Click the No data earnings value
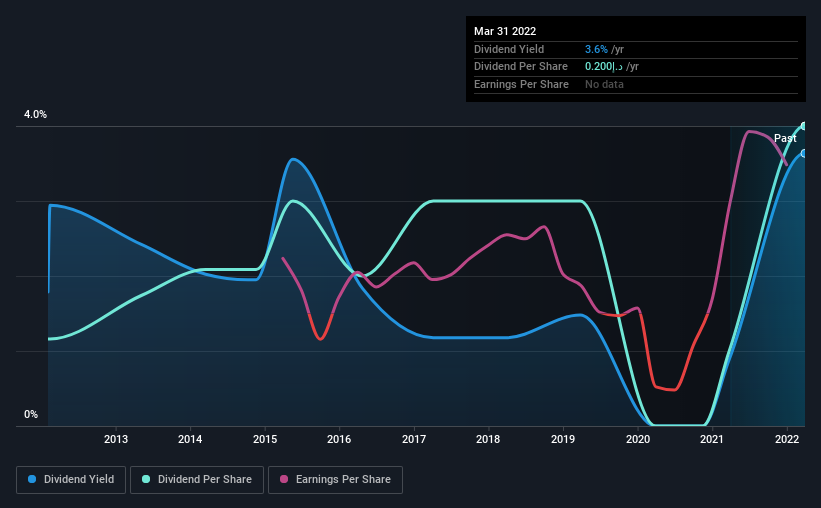 coord(604,84)
